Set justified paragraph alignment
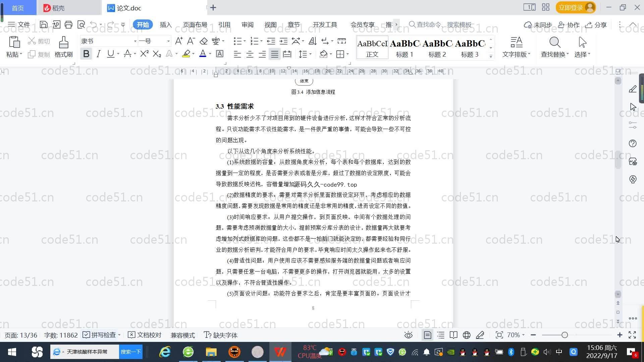This screenshot has height=362, width=644. pyautogui.click(x=275, y=54)
